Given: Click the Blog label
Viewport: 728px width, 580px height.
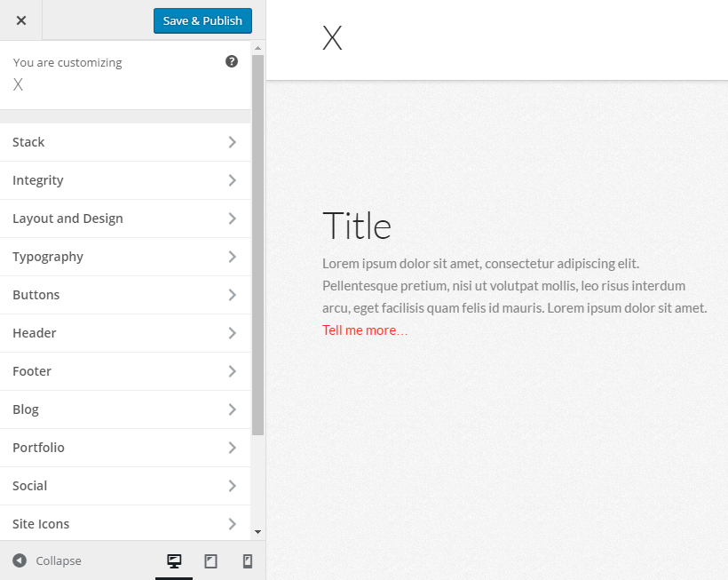Looking at the screenshot, I should coord(26,409).
